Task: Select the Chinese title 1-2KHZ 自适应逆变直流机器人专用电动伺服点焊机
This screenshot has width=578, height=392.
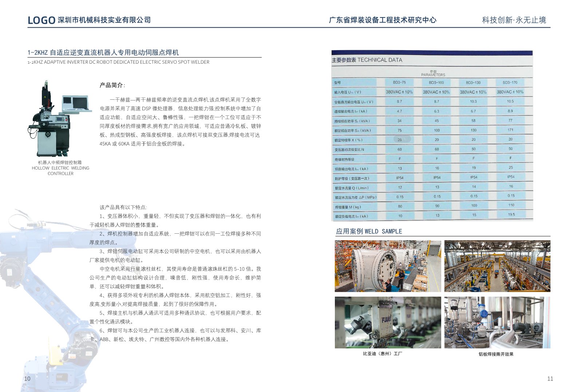Action: 103,52
